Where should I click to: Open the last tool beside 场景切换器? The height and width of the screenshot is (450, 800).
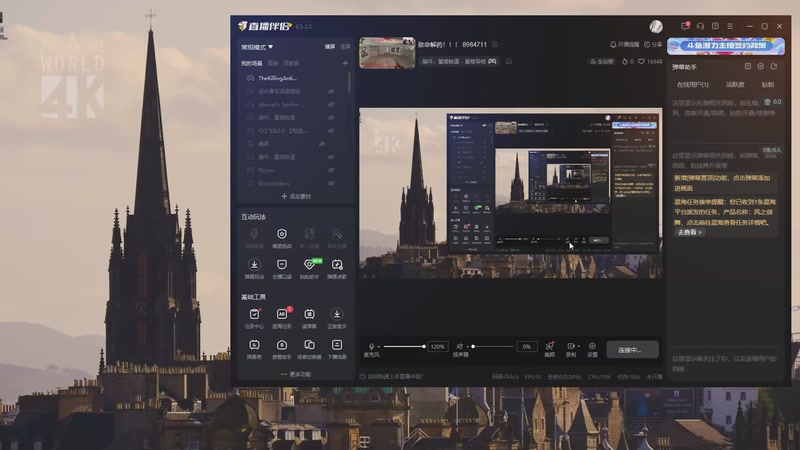point(337,349)
